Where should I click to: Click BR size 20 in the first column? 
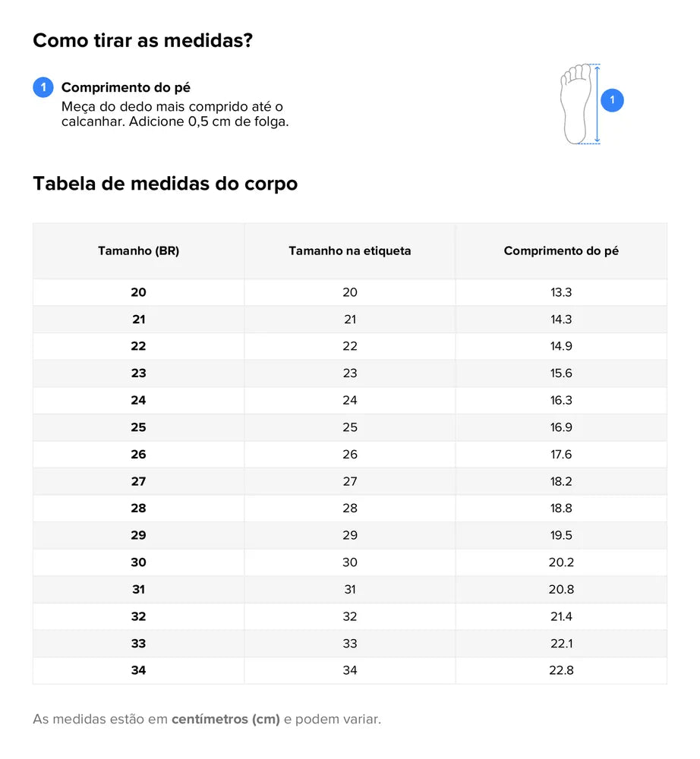click(138, 292)
